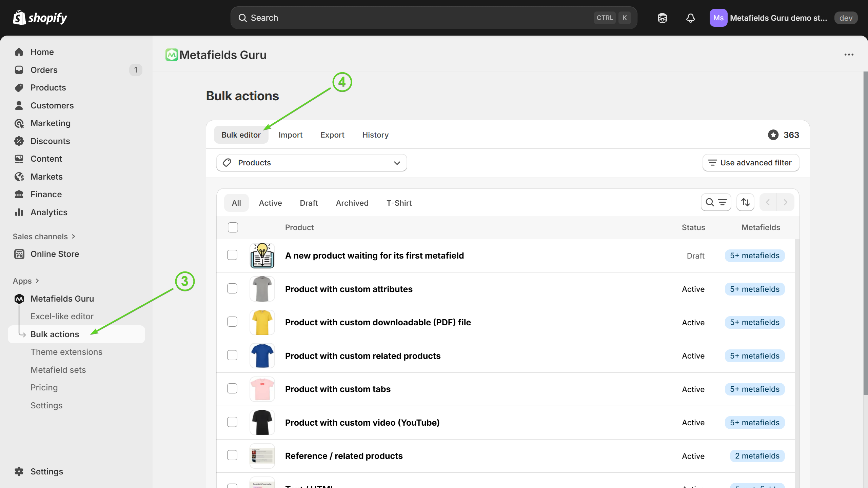This screenshot has height=488, width=868.
Task: Toggle the select-all products checkbox
Action: (x=233, y=227)
